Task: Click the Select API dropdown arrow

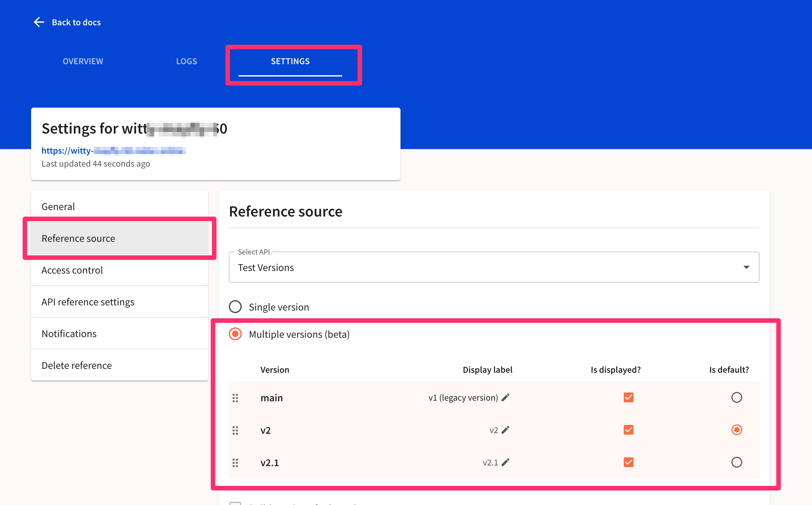Action: (x=746, y=267)
